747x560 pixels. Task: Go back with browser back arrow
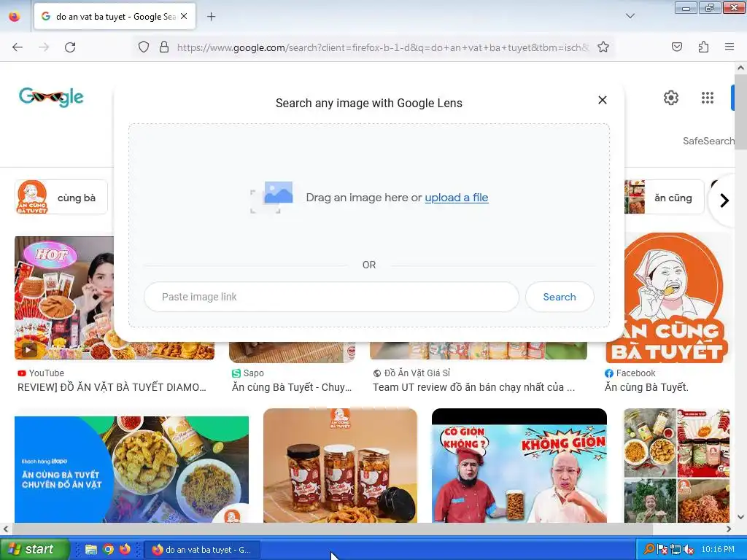pos(18,47)
